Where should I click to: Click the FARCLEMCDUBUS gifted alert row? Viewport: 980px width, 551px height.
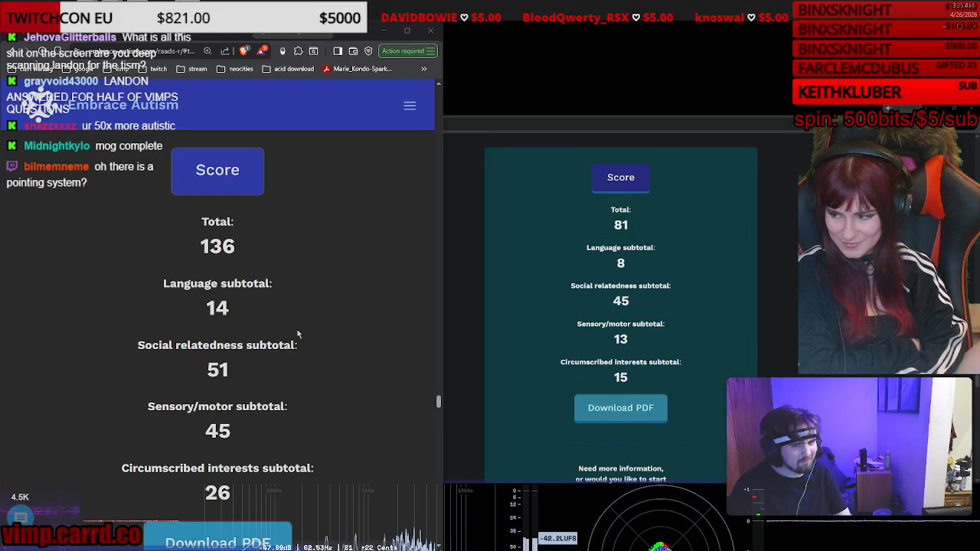[x=886, y=69]
